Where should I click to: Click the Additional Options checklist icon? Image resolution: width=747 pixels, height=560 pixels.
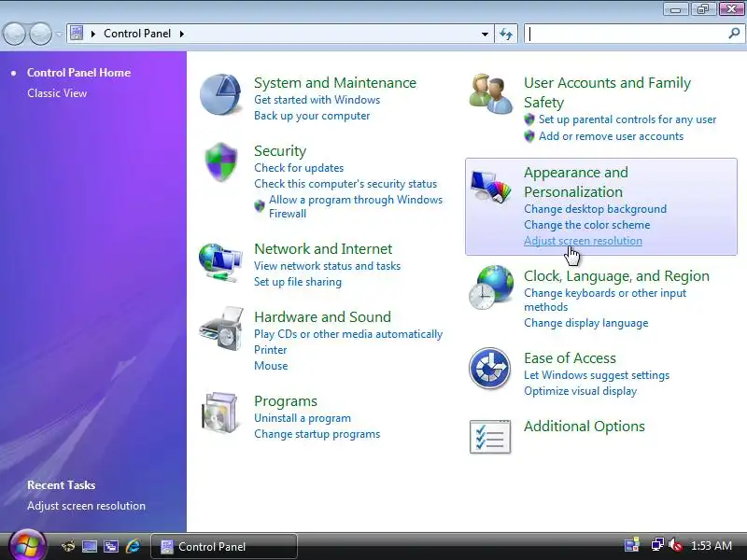490,437
